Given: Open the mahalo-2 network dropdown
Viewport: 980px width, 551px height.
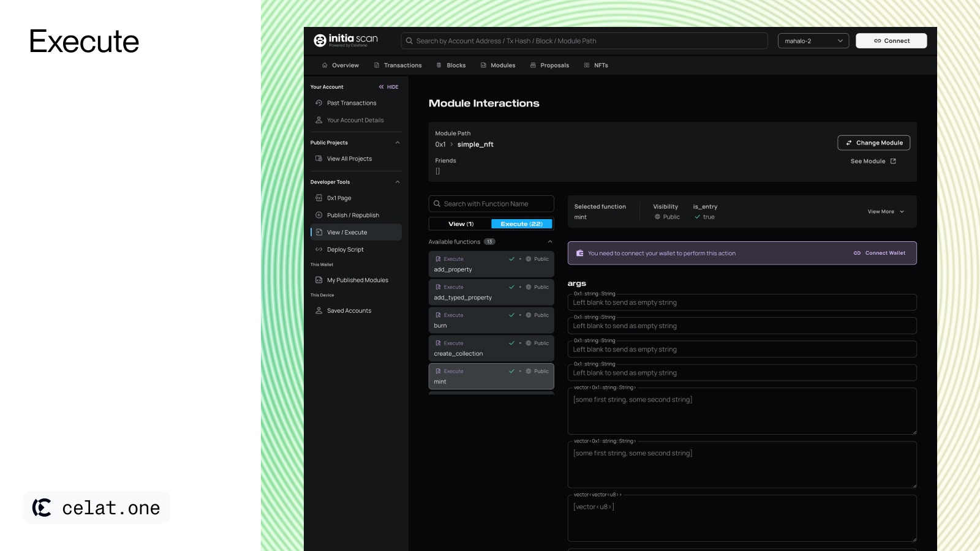Looking at the screenshot, I should pyautogui.click(x=813, y=41).
